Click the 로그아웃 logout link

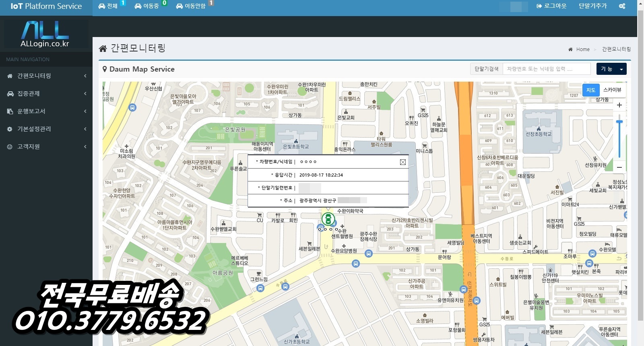(551, 6)
